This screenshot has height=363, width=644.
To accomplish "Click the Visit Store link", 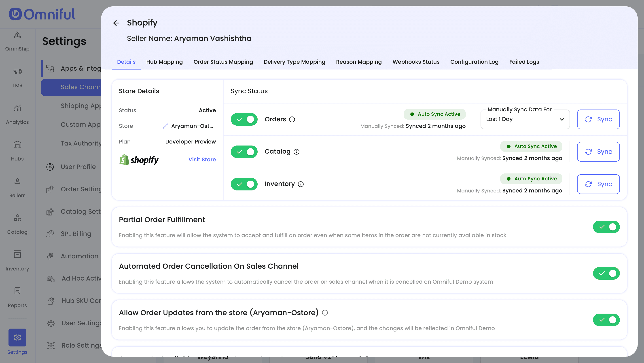I will 202,159.
